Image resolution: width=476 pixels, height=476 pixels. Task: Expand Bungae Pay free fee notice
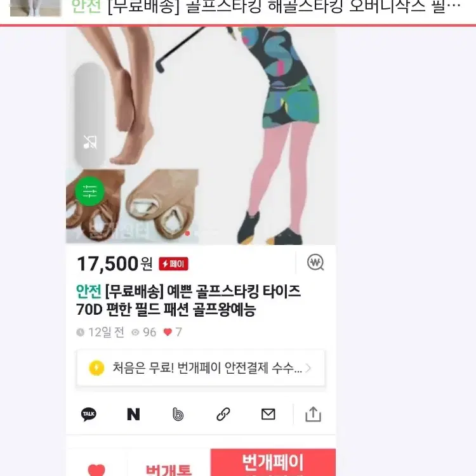pos(201,368)
